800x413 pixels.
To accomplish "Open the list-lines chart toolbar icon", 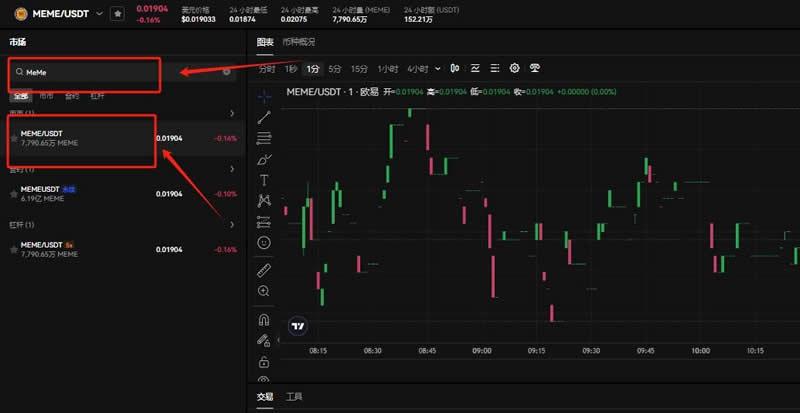I will [494, 68].
